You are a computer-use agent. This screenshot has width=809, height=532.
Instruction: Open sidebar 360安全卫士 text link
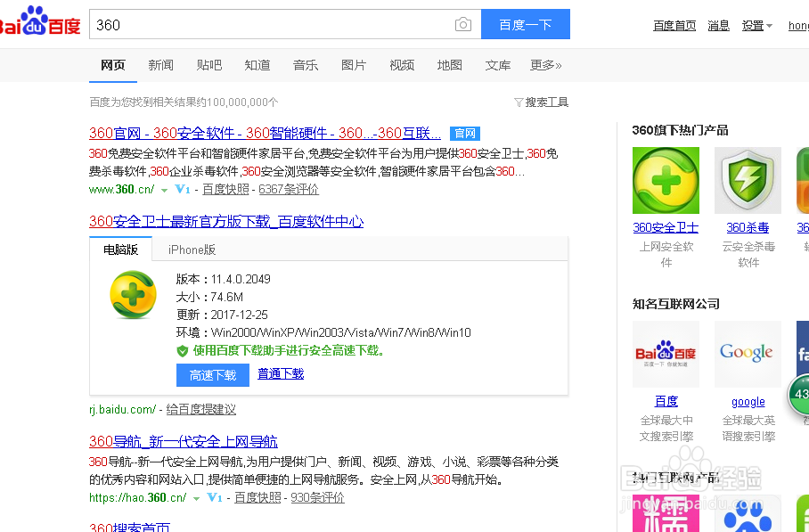pyautogui.click(x=666, y=227)
